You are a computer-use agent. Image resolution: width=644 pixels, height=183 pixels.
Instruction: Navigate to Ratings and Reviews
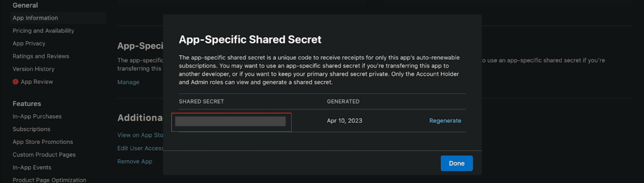click(41, 56)
